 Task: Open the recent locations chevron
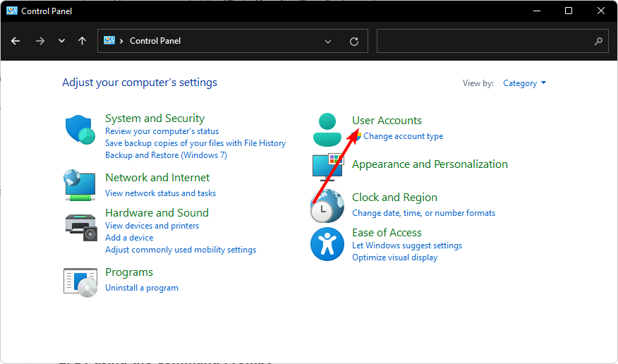[x=61, y=41]
